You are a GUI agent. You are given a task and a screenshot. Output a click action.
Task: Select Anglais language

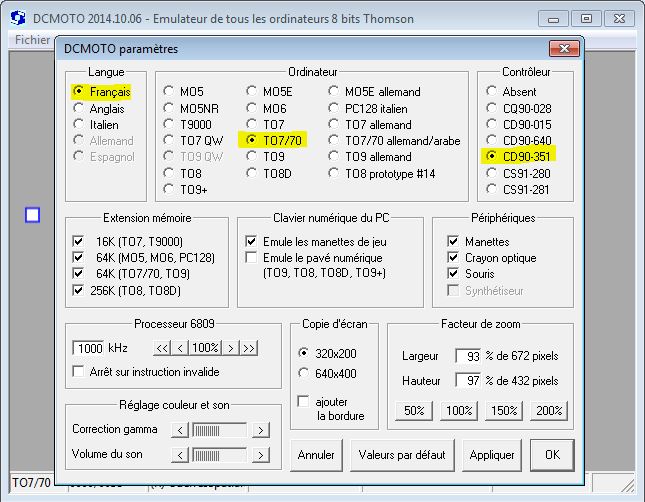coord(99,109)
